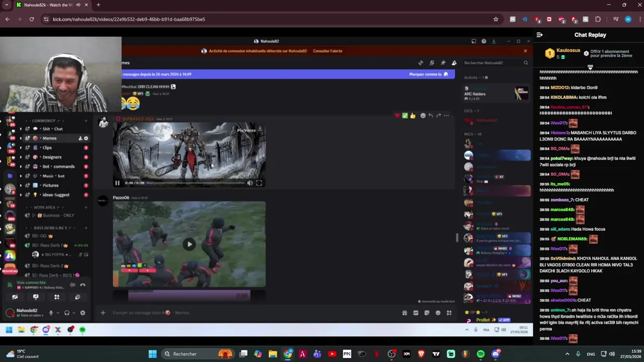The width and height of the screenshot is (644, 362).
Task: Click the graveyard video progress bar
Action: click(x=195, y=183)
